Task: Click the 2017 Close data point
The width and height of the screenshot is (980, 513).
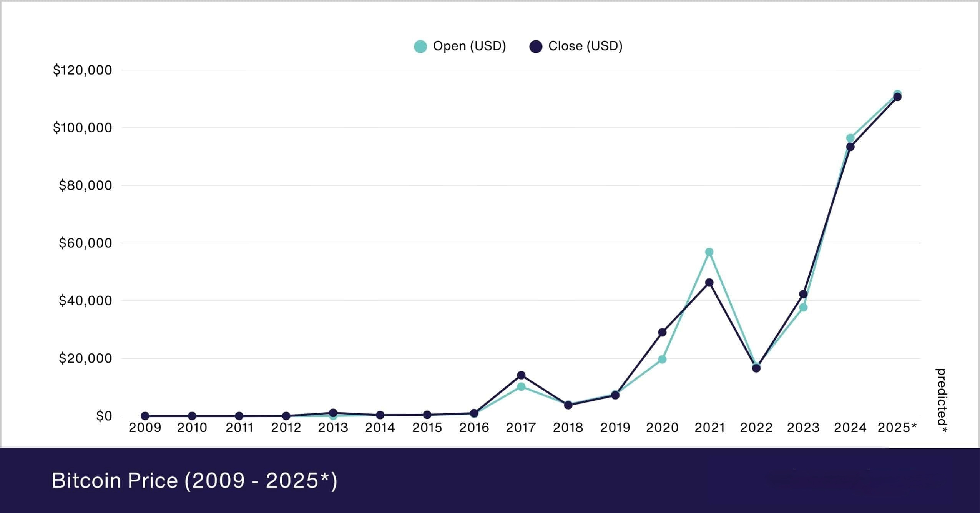Action: (521, 375)
